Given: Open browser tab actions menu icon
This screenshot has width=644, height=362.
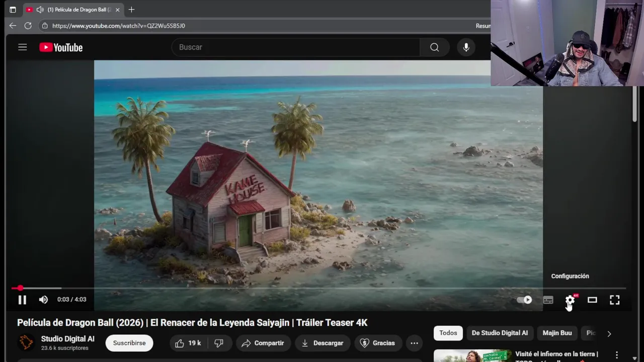Looking at the screenshot, I should [13, 10].
